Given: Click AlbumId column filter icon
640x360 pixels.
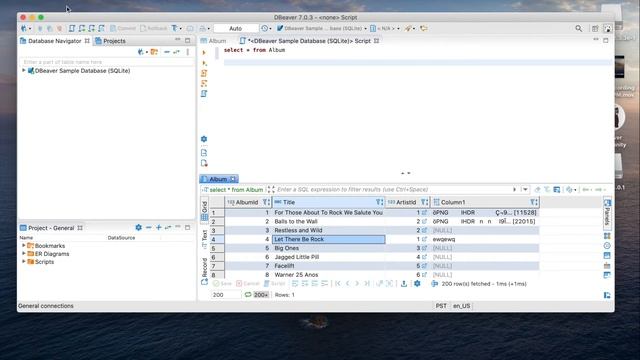Looking at the screenshot, I should [x=266, y=202].
